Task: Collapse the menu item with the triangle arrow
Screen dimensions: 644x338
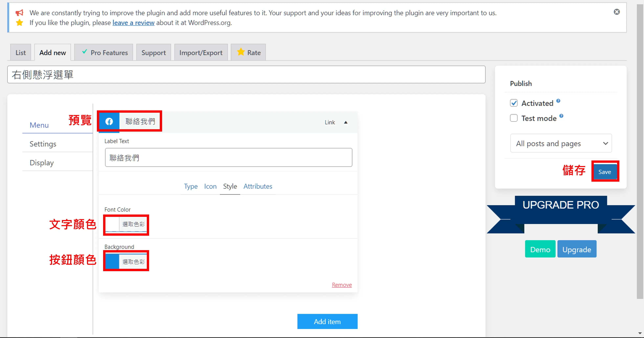Action: 346,122
